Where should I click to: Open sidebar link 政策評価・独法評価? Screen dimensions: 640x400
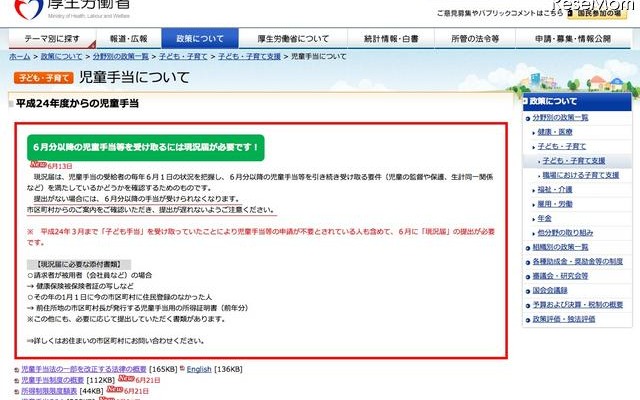point(564,319)
